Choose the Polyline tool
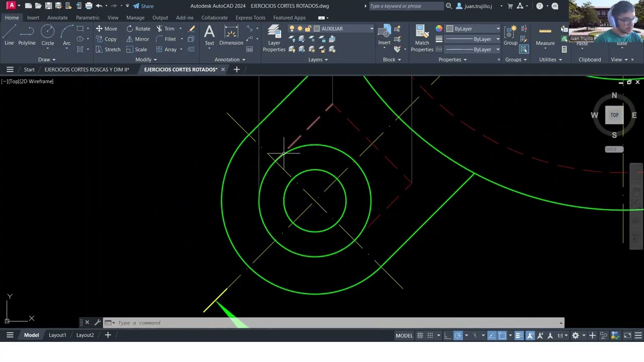Viewport: 644px width, 362px height. [x=27, y=36]
